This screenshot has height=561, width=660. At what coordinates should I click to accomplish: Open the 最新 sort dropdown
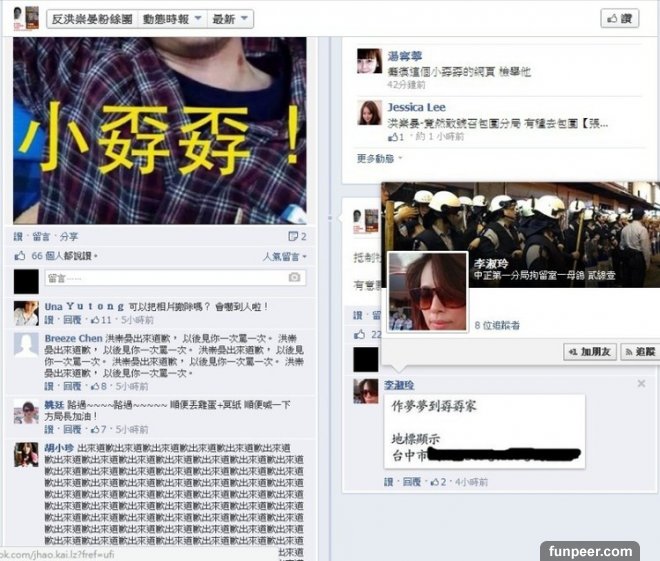click(230, 19)
